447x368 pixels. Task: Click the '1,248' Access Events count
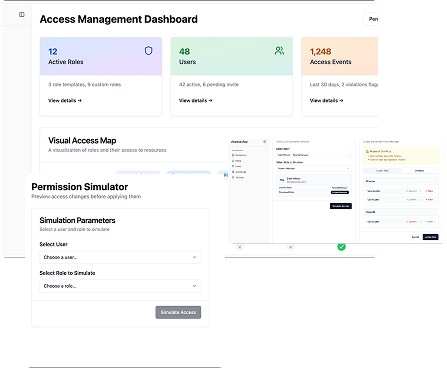pos(320,51)
